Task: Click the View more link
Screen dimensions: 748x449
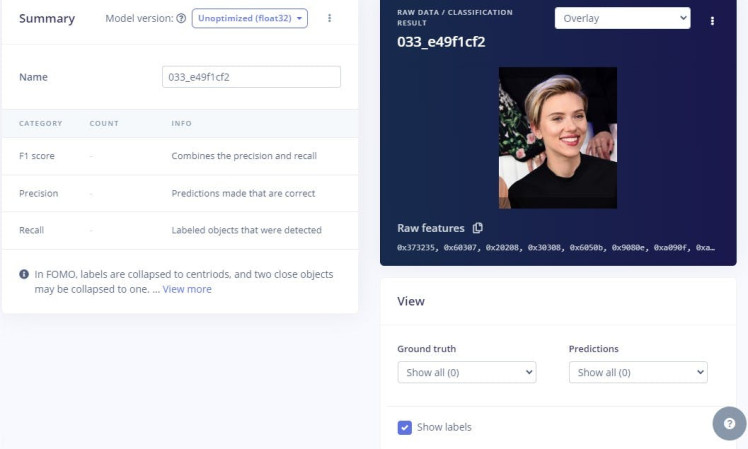Action: click(187, 289)
